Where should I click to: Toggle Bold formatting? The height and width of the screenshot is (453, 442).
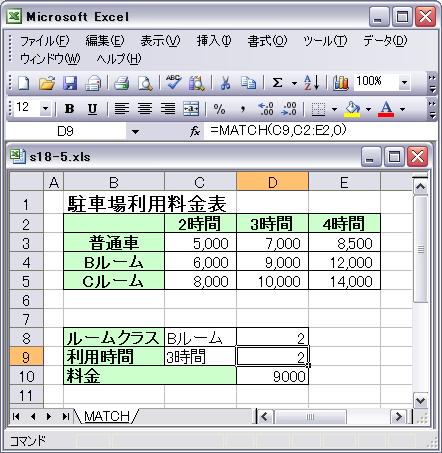coord(69,109)
